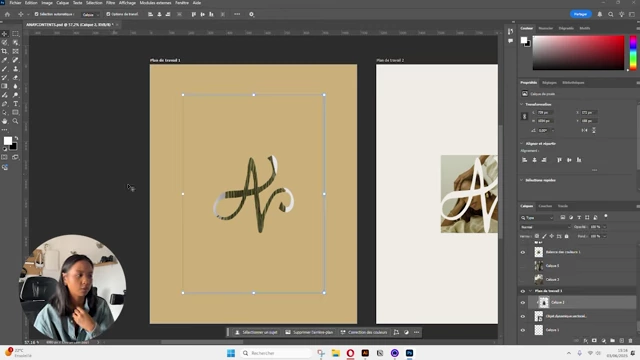
Task: Add a layer mask in the Calques panel
Action: [594, 340]
